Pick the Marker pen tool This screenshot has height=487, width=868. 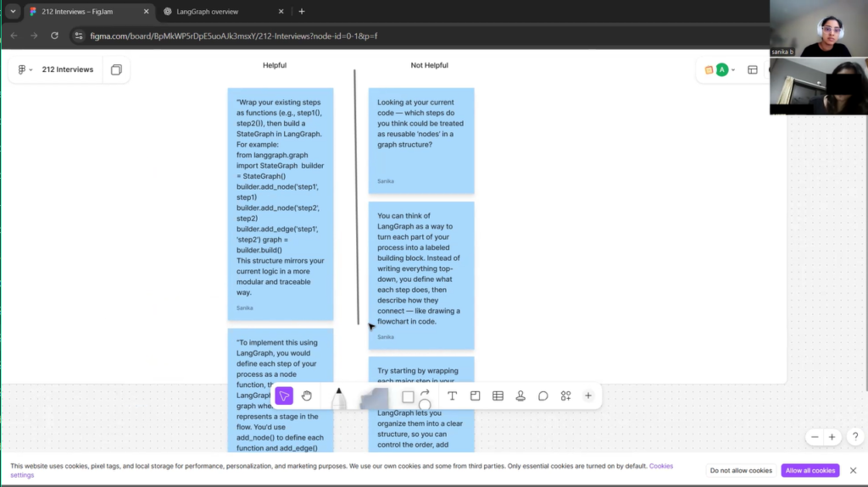339,397
